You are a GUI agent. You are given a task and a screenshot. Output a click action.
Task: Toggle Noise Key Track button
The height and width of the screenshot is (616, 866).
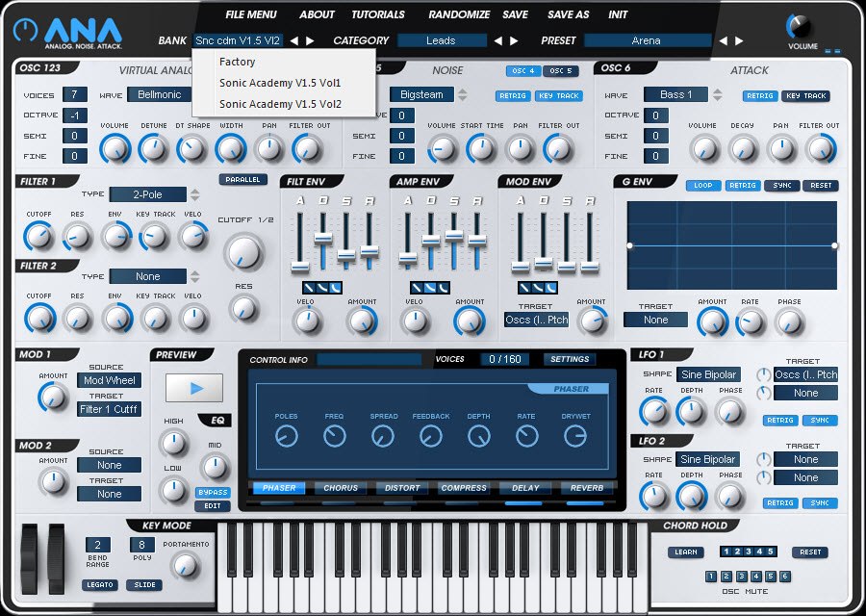pyautogui.click(x=559, y=95)
